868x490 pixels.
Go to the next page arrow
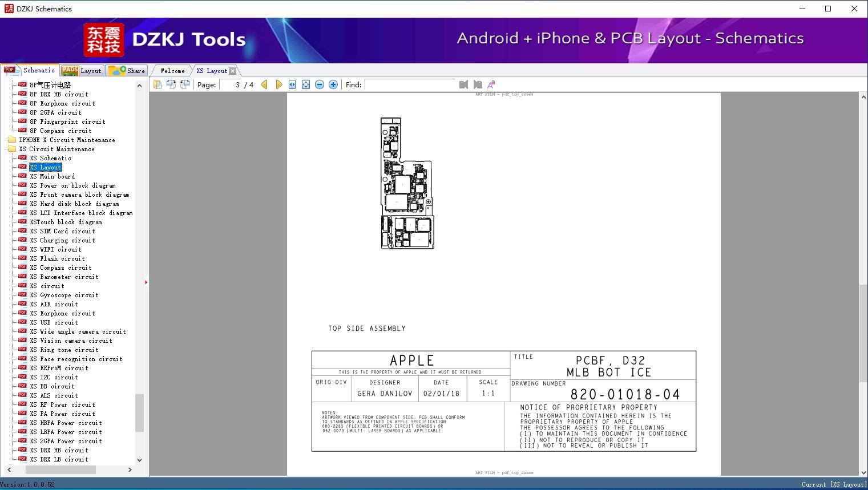click(x=279, y=84)
